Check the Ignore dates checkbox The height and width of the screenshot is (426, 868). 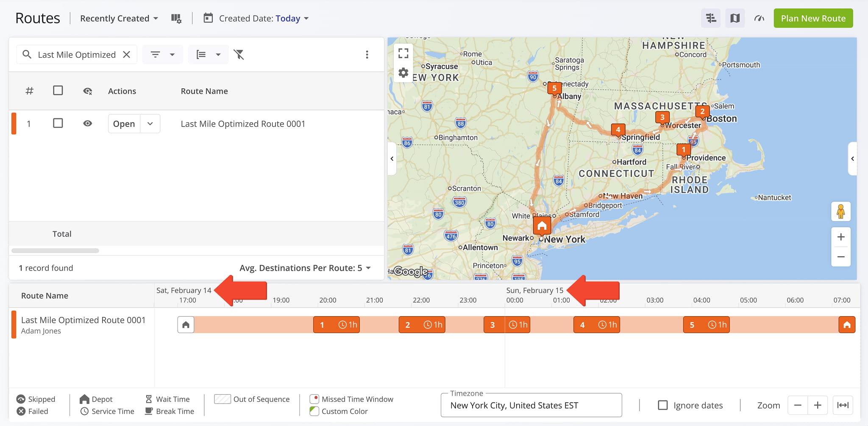(662, 405)
